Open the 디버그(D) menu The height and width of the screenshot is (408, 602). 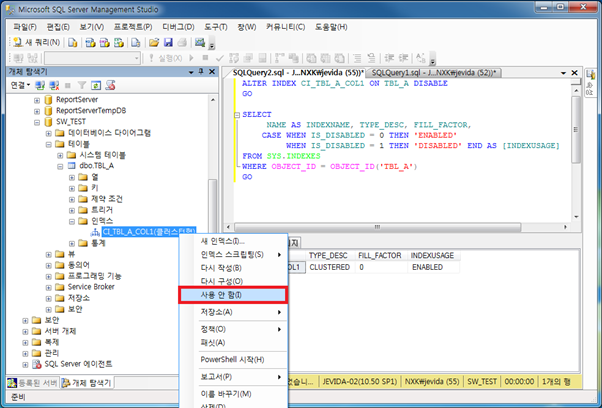pos(178,27)
